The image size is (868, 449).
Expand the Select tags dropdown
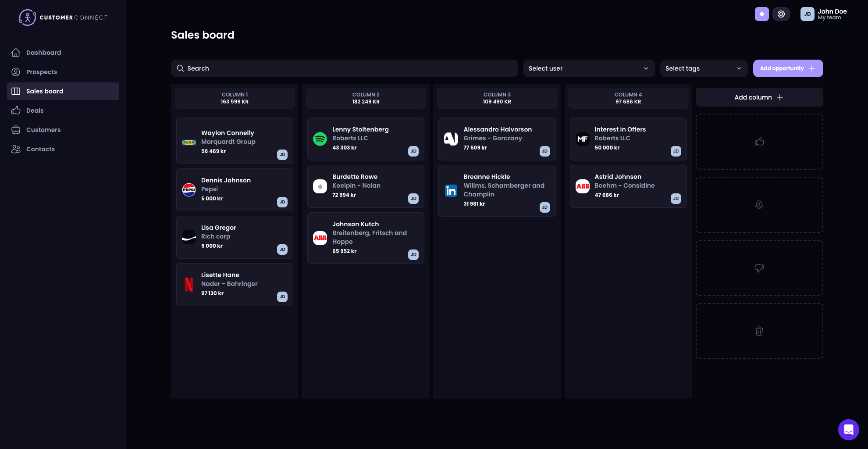[x=704, y=68]
